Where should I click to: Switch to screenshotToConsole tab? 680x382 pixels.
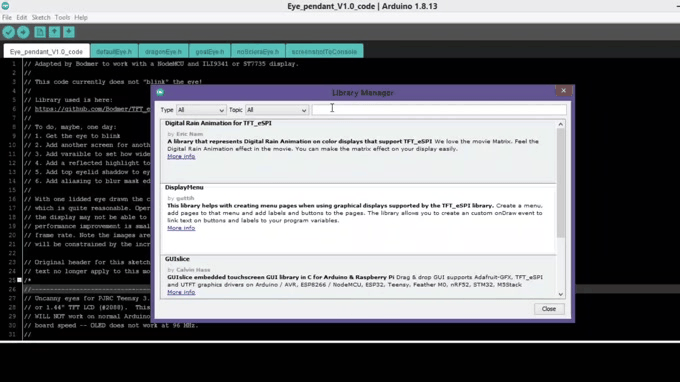point(324,51)
